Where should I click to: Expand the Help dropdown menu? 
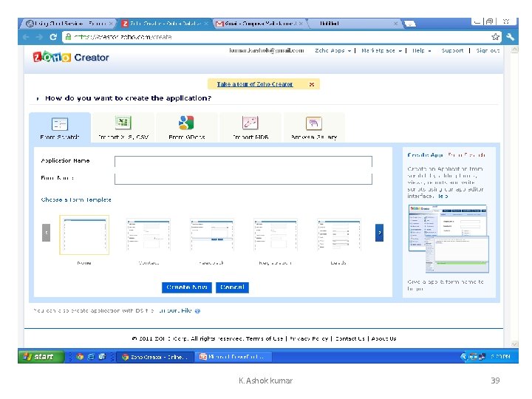coord(422,50)
